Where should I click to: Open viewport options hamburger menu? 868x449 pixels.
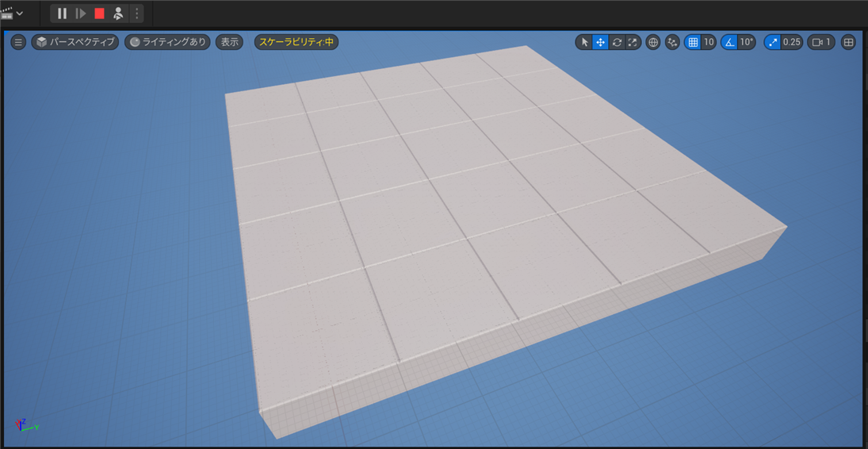pos(18,42)
